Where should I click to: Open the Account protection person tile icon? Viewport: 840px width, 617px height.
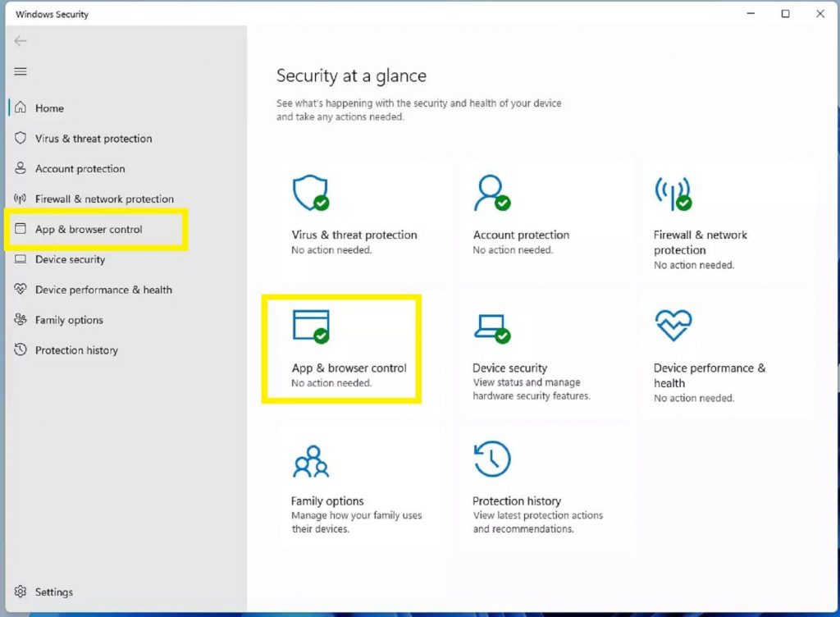pyautogui.click(x=491, y=194)
